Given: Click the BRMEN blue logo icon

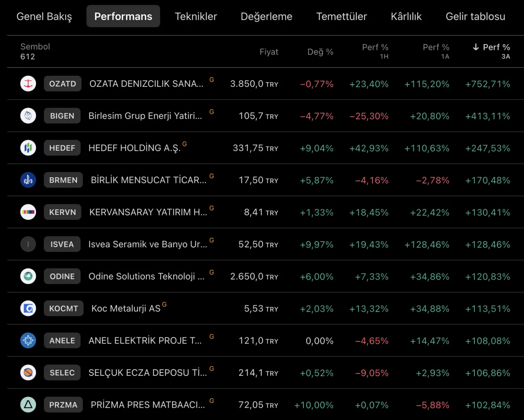Looking at the screenshot, I should pos(28,180).
